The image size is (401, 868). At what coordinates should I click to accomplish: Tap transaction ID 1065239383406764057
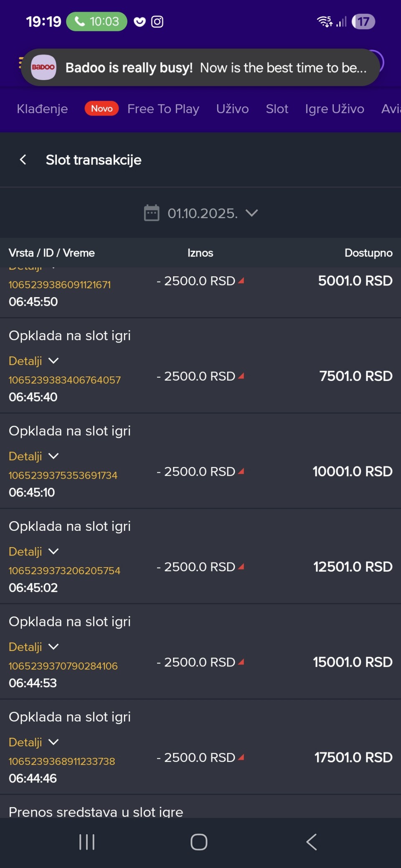click(x=65, y=380)
